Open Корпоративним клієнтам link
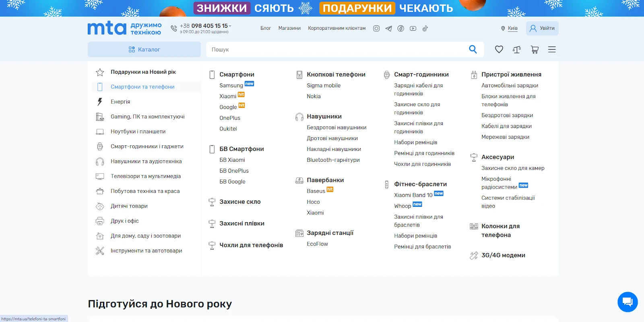644x322 pixels. 337,28
